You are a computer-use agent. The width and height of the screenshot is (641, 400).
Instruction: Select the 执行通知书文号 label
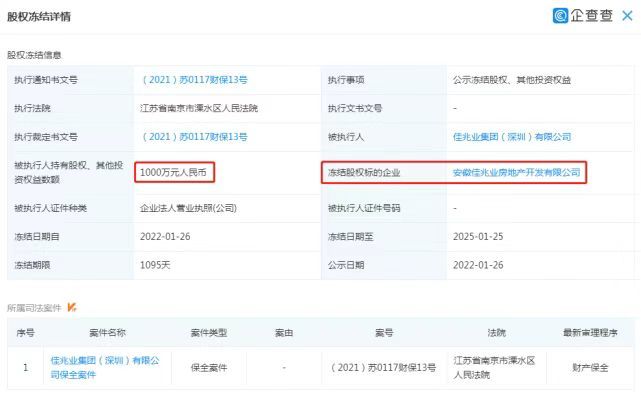coord(46,80)
